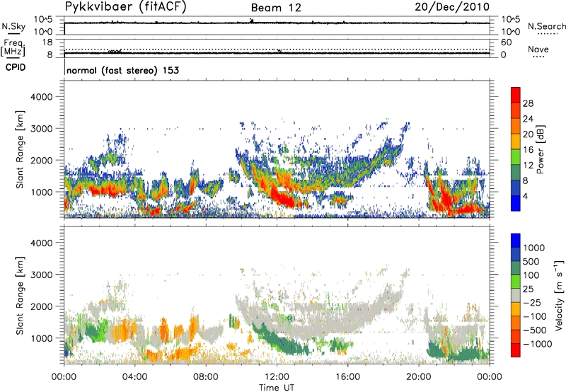Click the 'N.Search' legend label
Image resolution: width=566 pixels, height=392 pixels.
click(x=546, y=26)
